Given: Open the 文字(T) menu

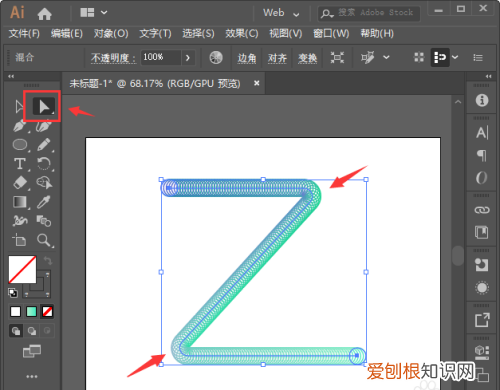Looking at the screenshot, I should click(155, 33).
